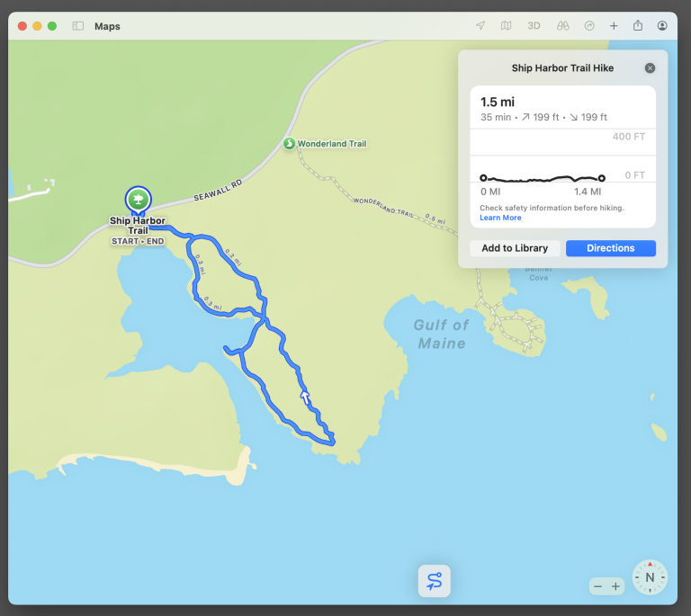Image resolution: width=691 pixels, height=616 pixels.
Task: Click the current location arrow icon
Action: (x=480, y=25)
